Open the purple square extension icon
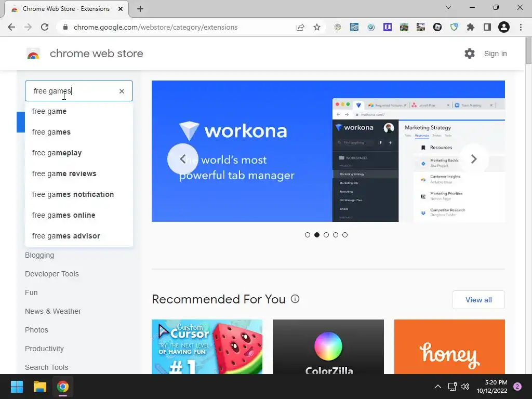 [x=388, y=27]
